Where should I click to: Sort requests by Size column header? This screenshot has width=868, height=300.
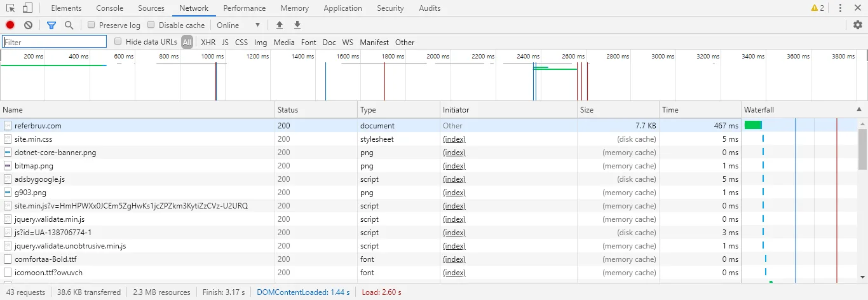pos(618,110)
